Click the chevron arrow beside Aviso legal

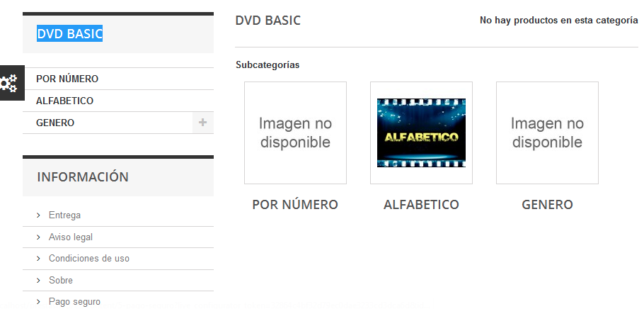tap(39, 237)
